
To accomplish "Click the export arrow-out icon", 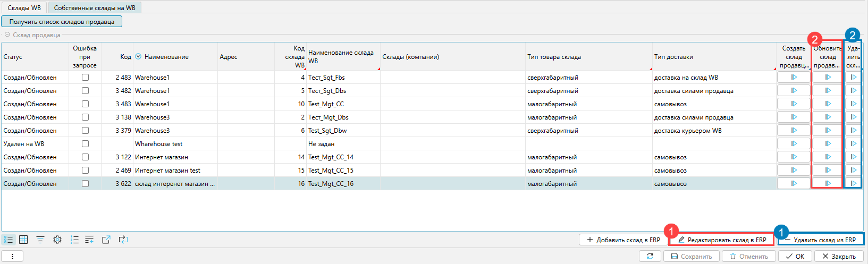I will (106, 240).
